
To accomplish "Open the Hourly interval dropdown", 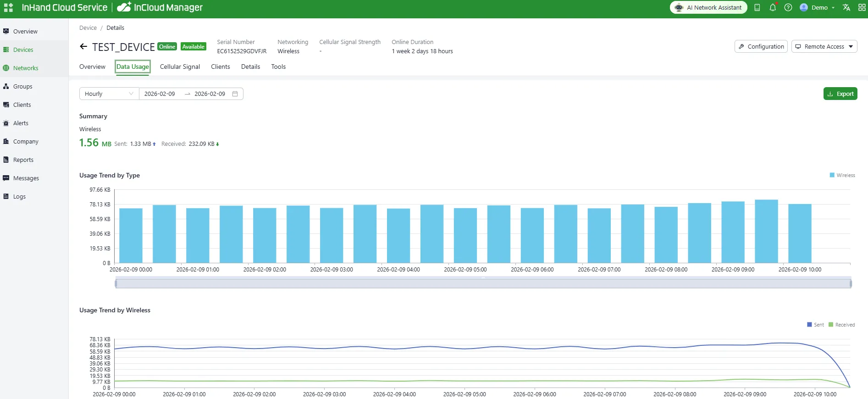I will (109, 94).
